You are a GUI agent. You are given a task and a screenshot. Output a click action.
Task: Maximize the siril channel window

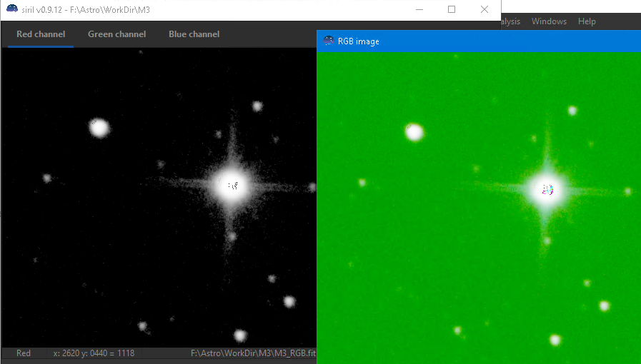pyautogui.click(x=452, y=9)
